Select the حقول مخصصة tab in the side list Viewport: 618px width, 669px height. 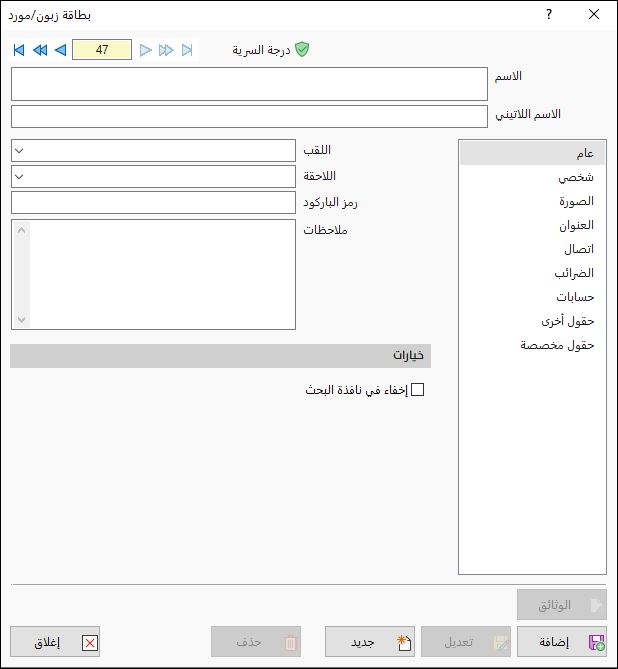532,345
